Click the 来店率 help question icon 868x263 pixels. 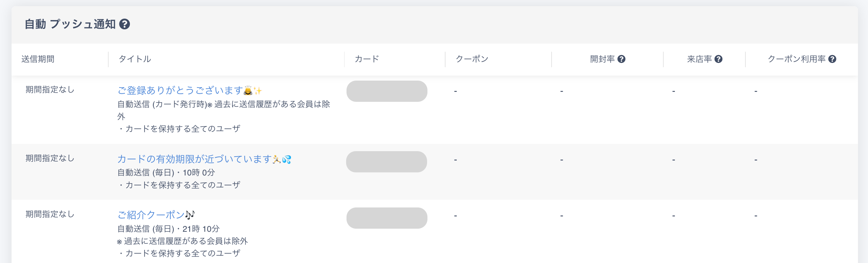pyautogui.click(x=718, y=59)
